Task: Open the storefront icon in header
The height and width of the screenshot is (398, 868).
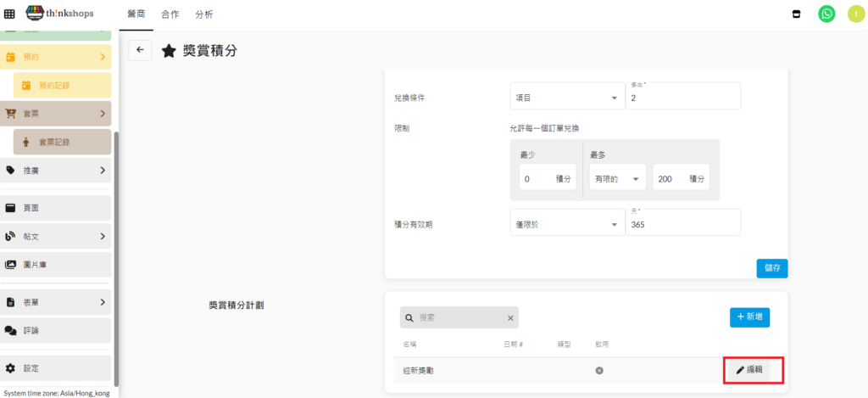Action: point(796,14)
